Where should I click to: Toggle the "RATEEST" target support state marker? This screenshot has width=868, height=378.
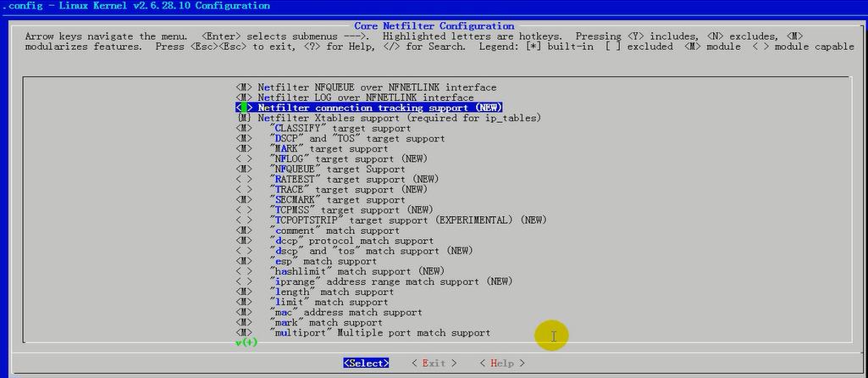click(x=244, y=180)
